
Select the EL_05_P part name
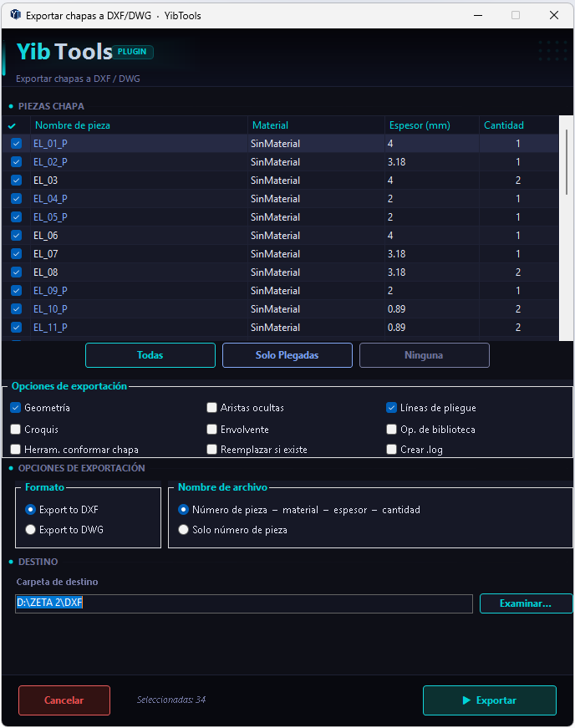tap(50, 216)
